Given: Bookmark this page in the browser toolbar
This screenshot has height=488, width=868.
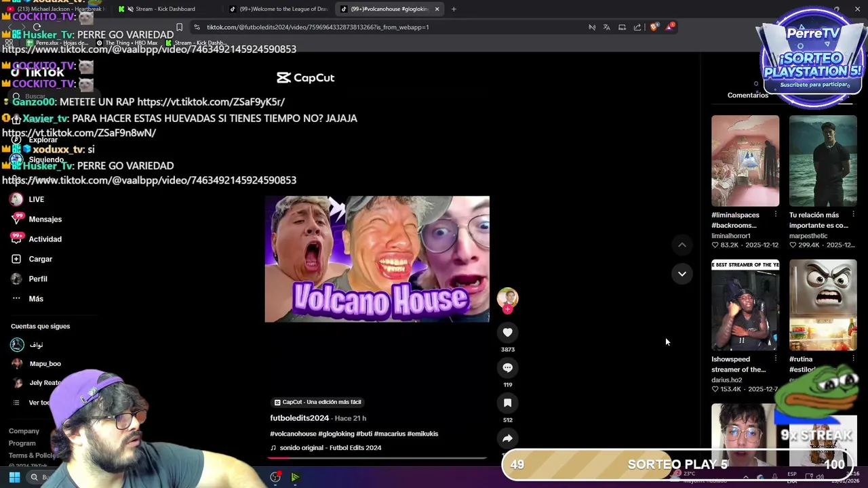Looking at the screenshot, I should click(179, 27).
